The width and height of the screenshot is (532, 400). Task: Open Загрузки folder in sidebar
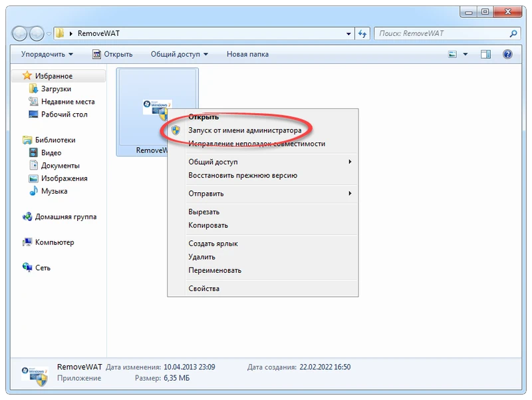click(x=56, y=89)
